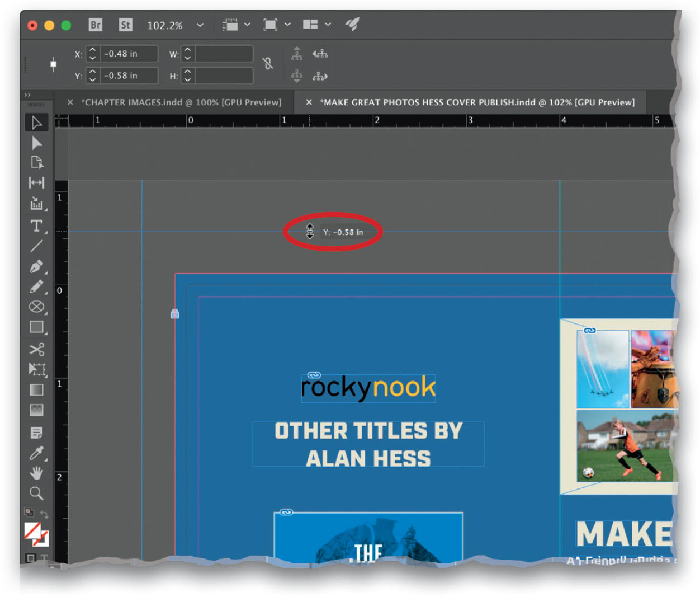The width and height of the screenshot is (700, 597).
Task: Select the Pencil tool
Action: (x=36, y=286)
